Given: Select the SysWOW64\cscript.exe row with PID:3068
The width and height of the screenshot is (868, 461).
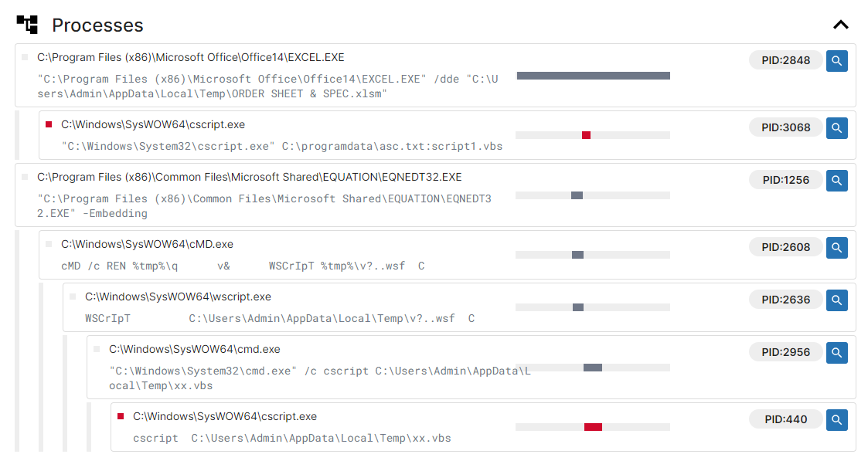Looking at the screenshot, I should [x=448, y=135].
